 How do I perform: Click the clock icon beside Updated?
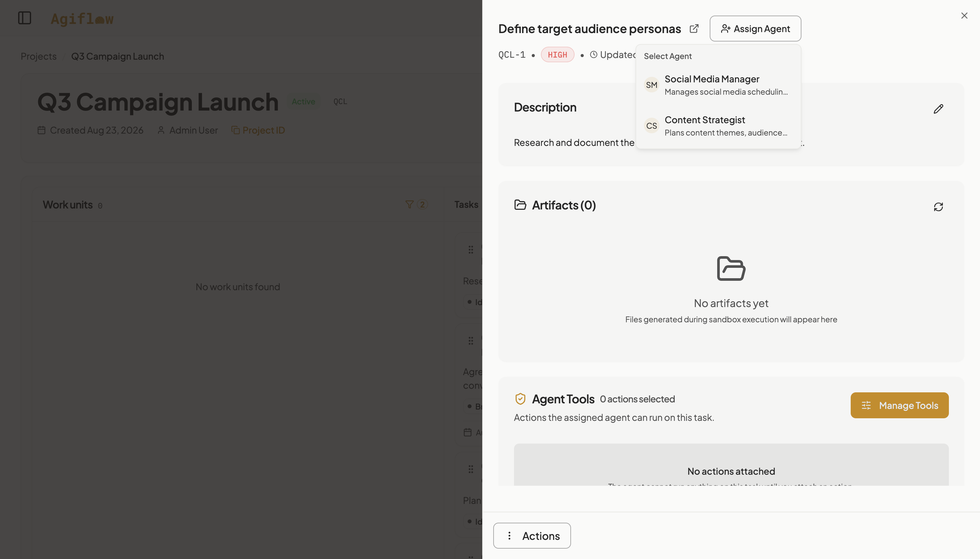click(x=594, y=55)
